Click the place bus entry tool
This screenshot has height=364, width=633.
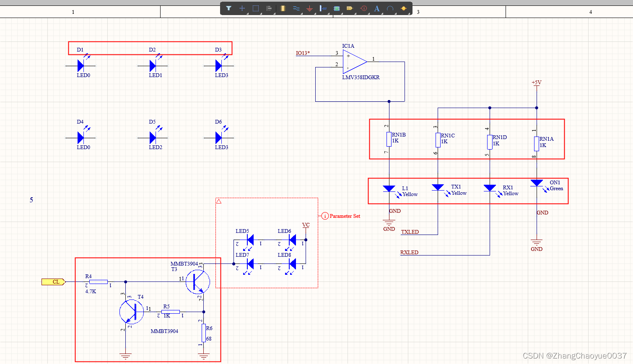(x=323, y=8)
